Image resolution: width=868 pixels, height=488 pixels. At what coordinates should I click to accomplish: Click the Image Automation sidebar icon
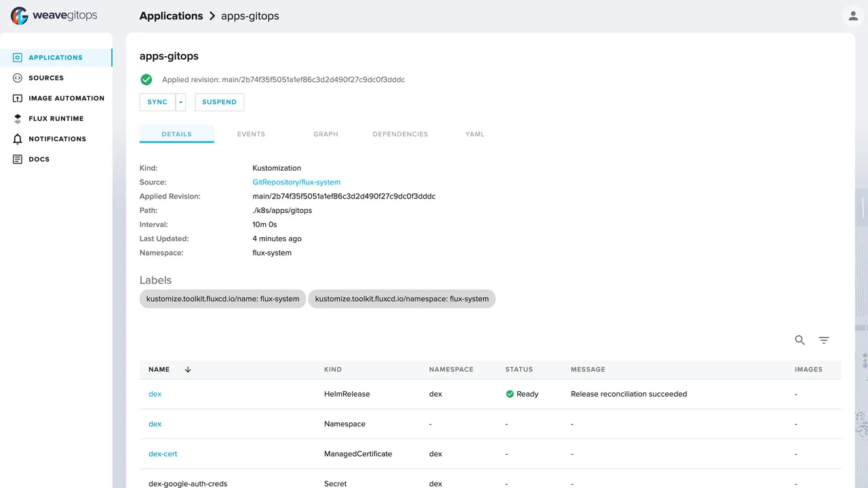pyautogui.click(x=18, y=98)
